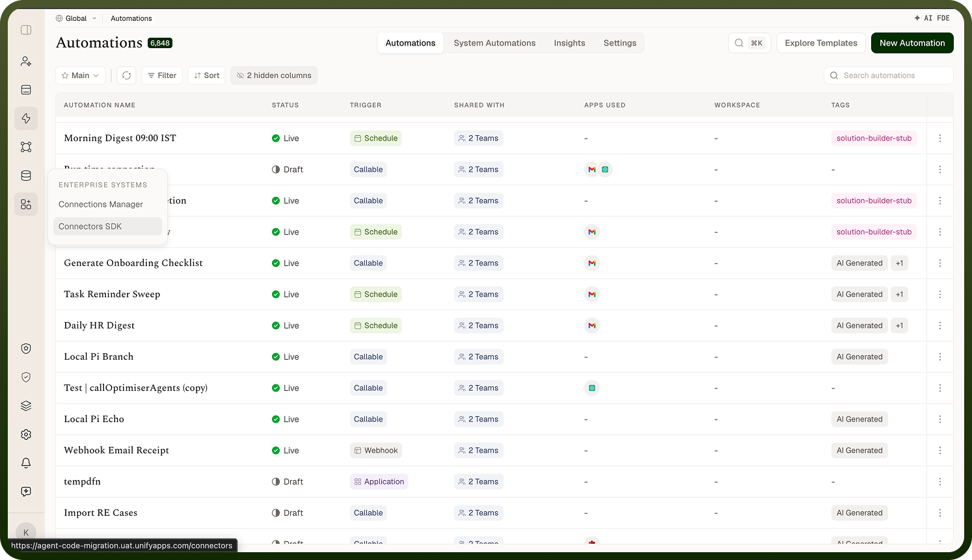Click the 6,848 automations count badge
This screenshot has width=972, height=560.
[x=160, y=43]
